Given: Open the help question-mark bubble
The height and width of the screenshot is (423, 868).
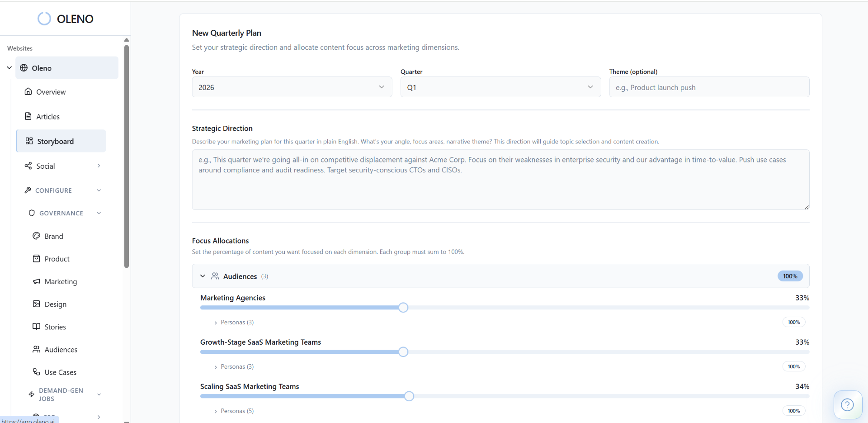Looking at the screenshot, I should tap(848, 404).
